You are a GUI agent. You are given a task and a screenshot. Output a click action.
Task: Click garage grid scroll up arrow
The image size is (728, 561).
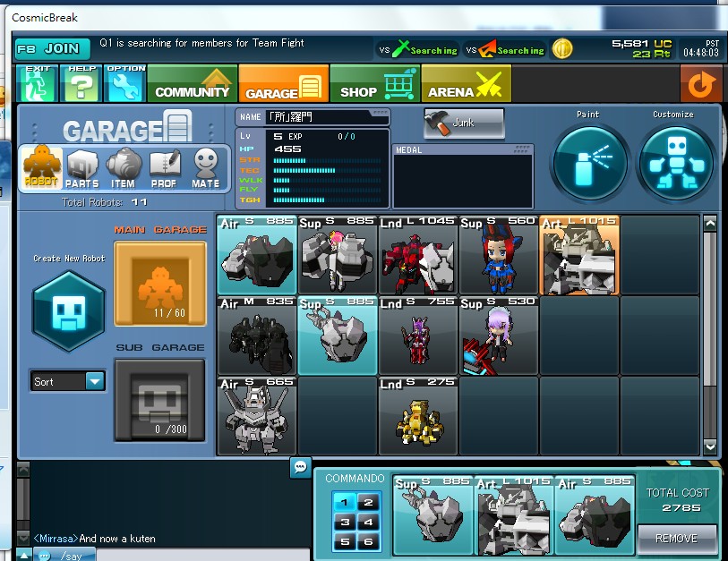click(710, 223)
